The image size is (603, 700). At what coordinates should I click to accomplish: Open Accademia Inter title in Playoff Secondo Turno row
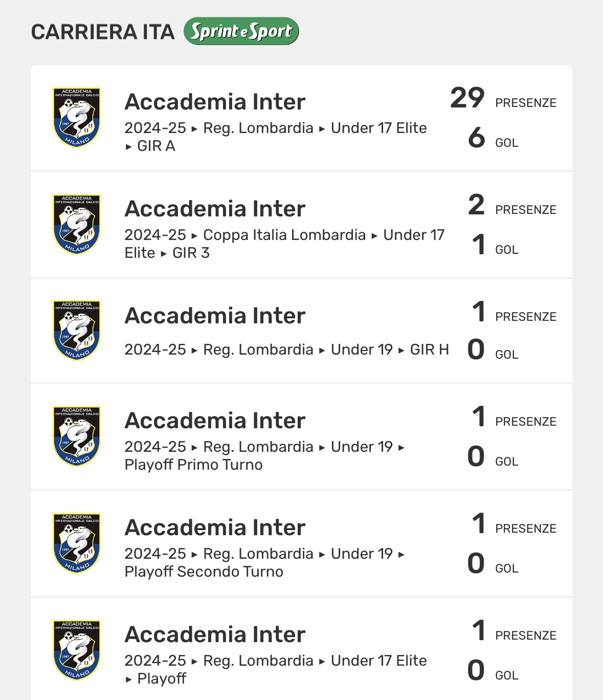pos(215,528)
